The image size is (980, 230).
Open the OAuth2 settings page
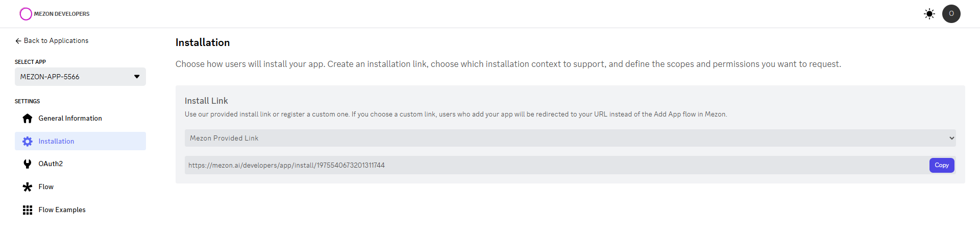click(x=51, y=164)
